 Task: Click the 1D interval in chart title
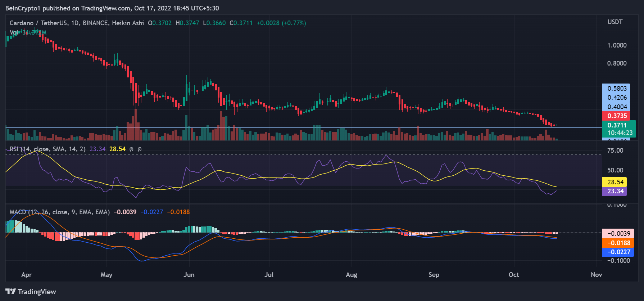(75, 23)
